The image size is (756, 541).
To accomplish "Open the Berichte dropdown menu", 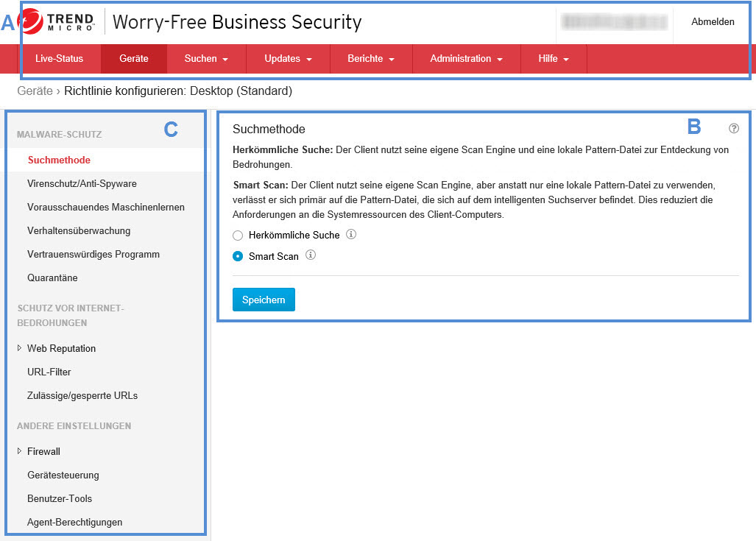I will [371, 59].
